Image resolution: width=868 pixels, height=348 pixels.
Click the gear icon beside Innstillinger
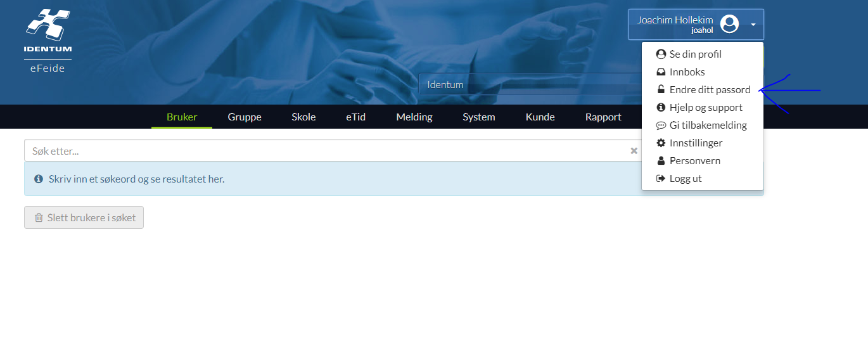tap(661, 143)
